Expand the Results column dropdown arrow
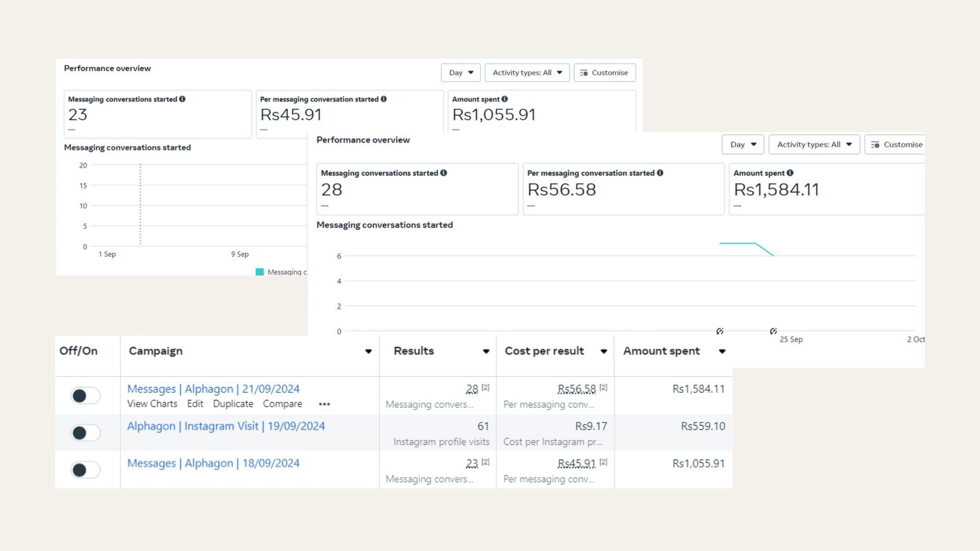 click(486, 352)
